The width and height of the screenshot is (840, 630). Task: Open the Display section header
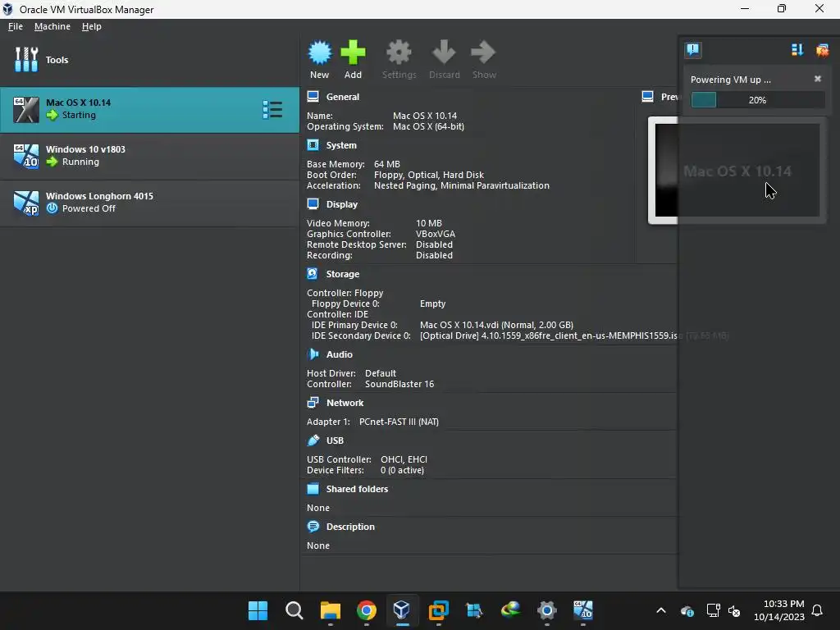(x=342, y=204)
